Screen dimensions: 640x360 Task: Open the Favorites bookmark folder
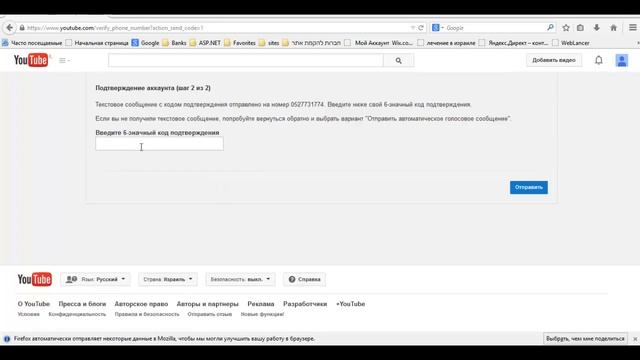pyautogui.click(x=240, y=43)
